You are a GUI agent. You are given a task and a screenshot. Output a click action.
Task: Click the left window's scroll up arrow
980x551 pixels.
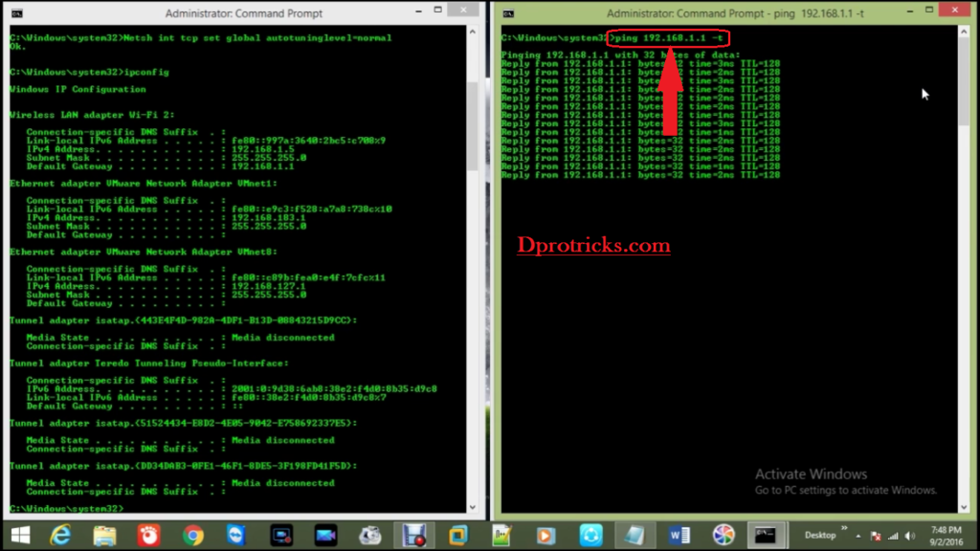tap(473, 32)
